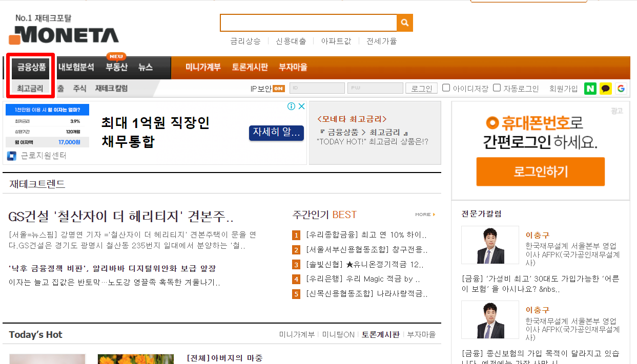Image resolution: width=637 pixels, height=364 pixels.
Task: Click the ID input field
Action: (x=317, y=88)
